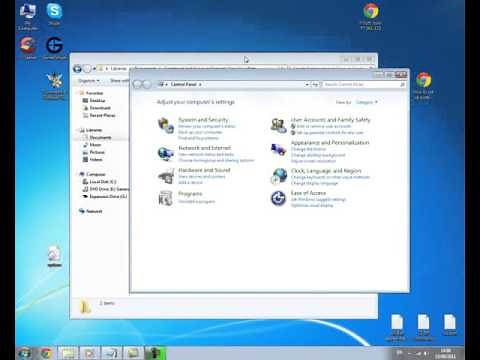Viewport: 480px width, 360px height.
Task: Open My Computer desktop icon
Action: [28, 16]
